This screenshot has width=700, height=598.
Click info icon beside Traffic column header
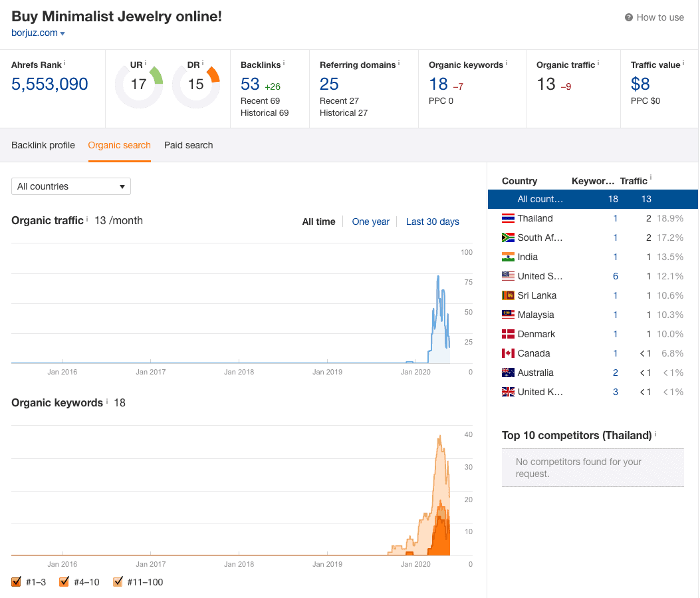click(x=651, y=178)
